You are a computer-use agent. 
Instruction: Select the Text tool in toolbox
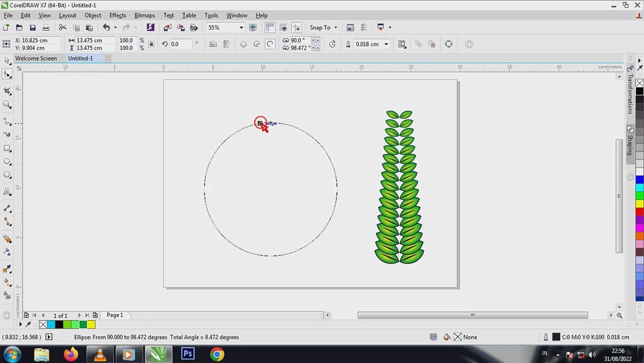pos(7,192)
